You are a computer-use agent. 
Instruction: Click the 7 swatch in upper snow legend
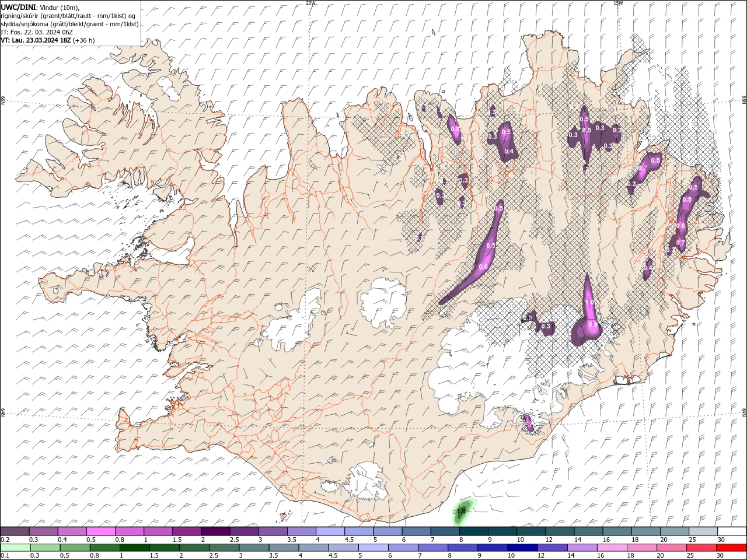pos(445,531)
